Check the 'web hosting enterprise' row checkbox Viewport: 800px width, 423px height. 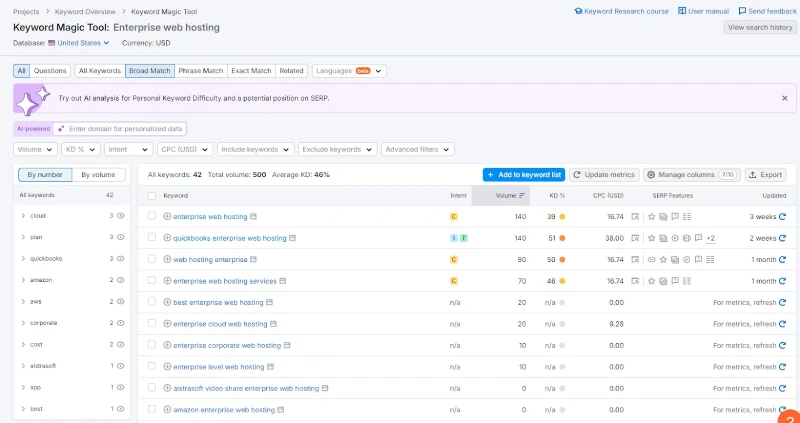(152, 259)
